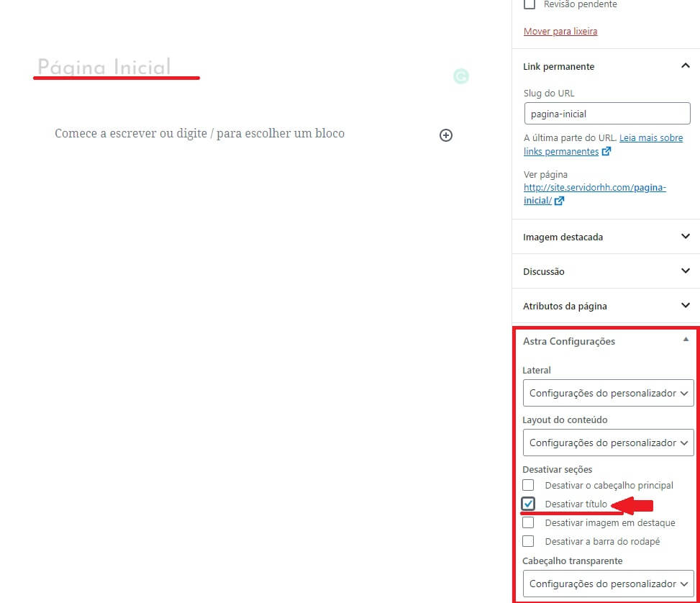
Task: Enable the Revisão pendente checkbox
Action: pyautogui.click(x=529, y=4)
